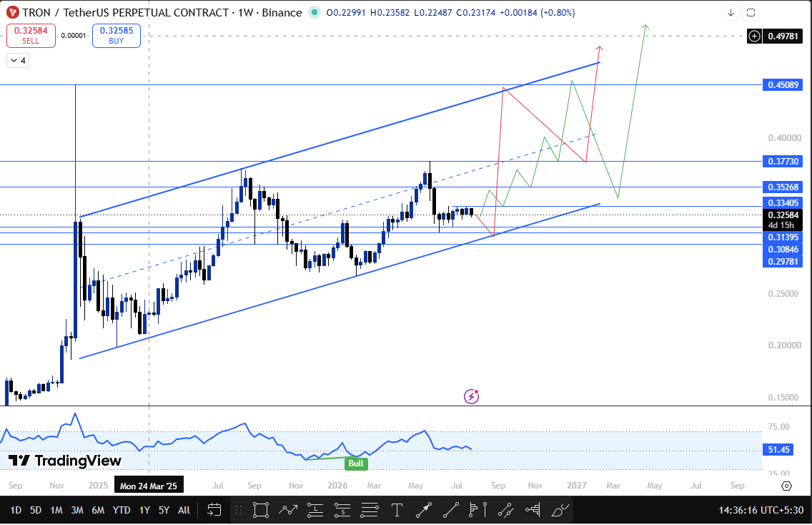Select the Path polyline drawing tool

click(x=288, y=510)
